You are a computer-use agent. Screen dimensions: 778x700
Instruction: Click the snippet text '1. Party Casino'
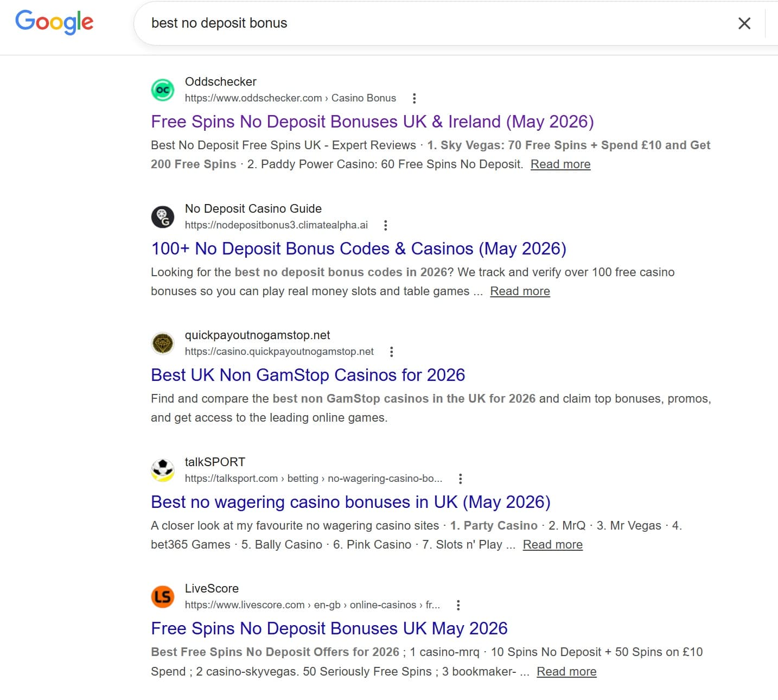tap(494, 526)
